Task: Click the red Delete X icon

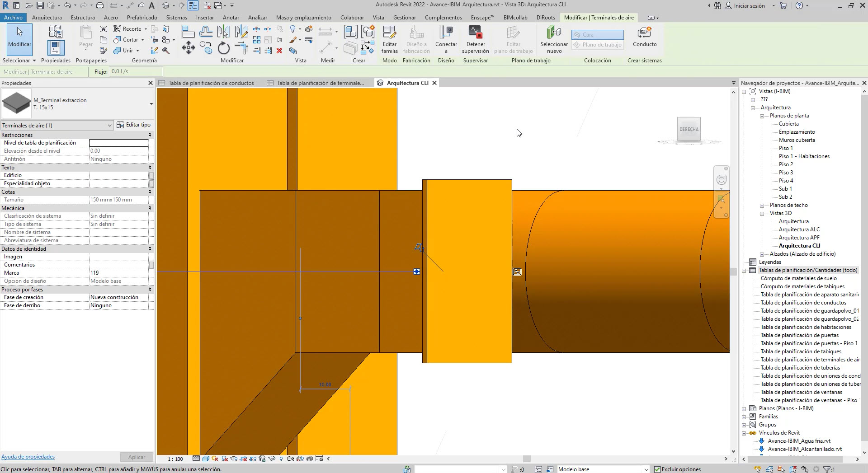Action: (x=279, y=51)
